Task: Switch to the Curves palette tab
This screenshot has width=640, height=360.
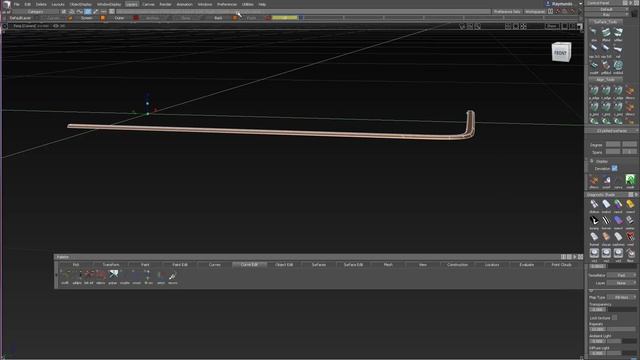Action: click(215, 264)
